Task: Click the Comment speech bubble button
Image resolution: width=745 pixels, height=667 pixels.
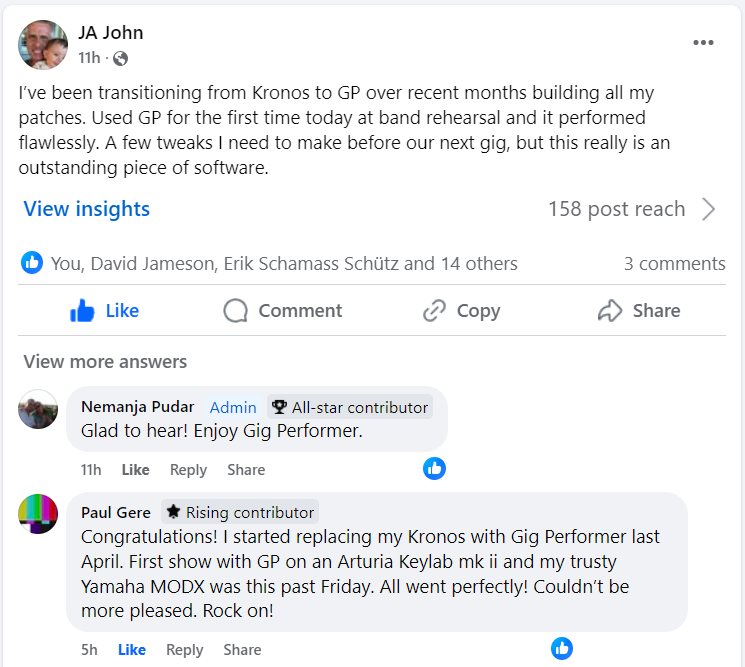Action: point(283,311)
